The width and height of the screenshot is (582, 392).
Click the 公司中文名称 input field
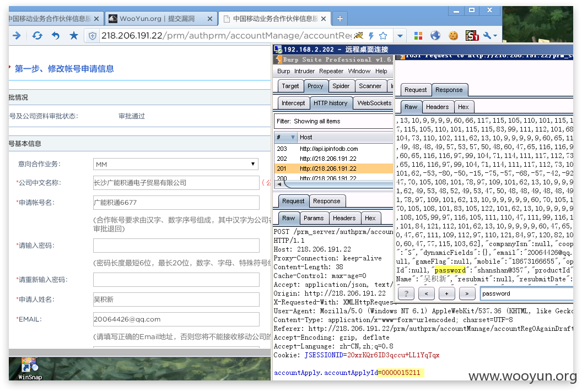pyautogui.click(x=176, y=183)
